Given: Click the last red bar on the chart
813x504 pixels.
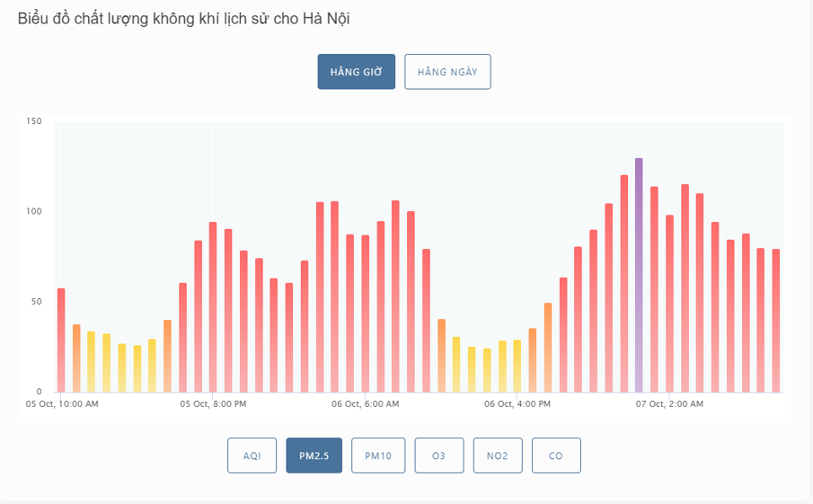Looking at the screenshot, I should 775,321.
